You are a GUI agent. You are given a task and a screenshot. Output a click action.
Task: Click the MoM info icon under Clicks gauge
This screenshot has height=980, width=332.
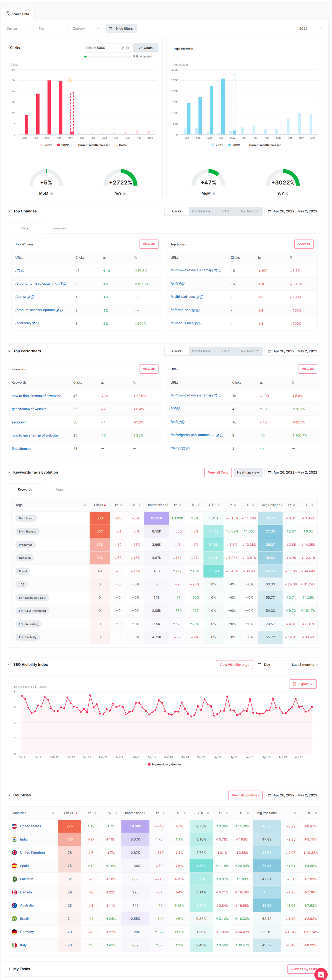52,194
